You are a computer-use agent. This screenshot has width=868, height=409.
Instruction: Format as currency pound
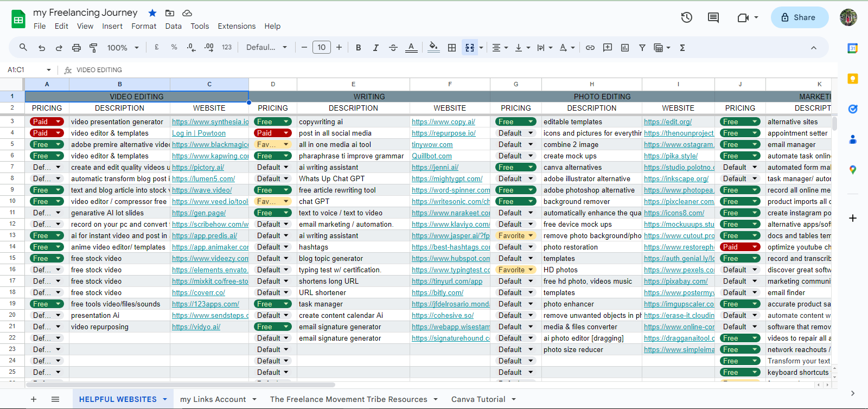click(x=157, y=47)
